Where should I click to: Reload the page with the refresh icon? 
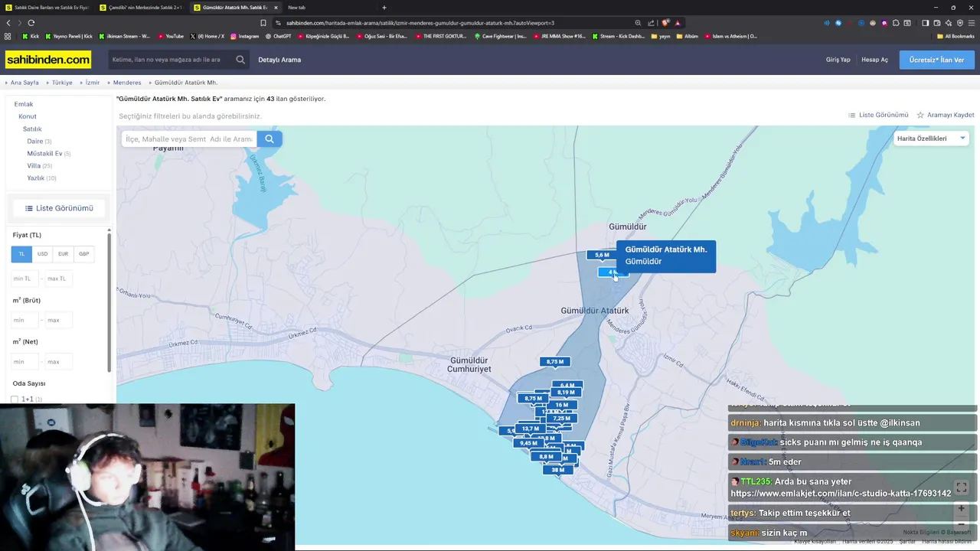(x=31, y=23)
